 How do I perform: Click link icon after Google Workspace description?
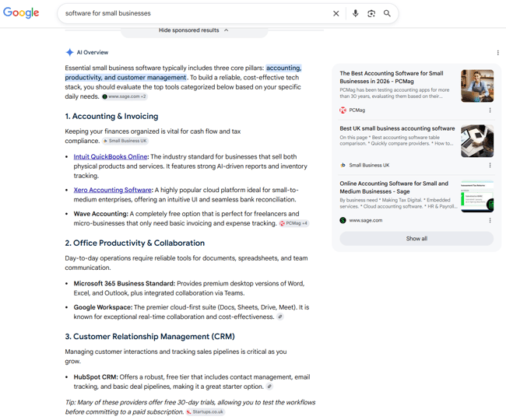280,317
